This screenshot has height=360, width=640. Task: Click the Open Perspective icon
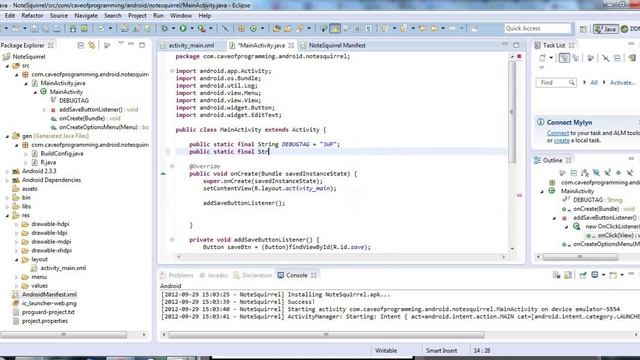point(583,29)
